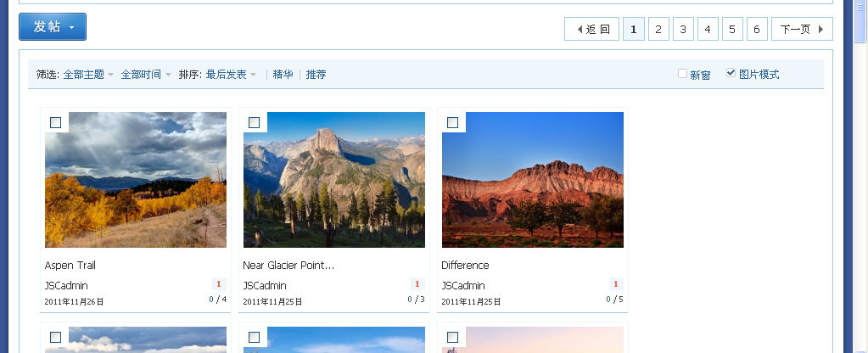Filter by 推荐 posts

(x=316, y=74)
